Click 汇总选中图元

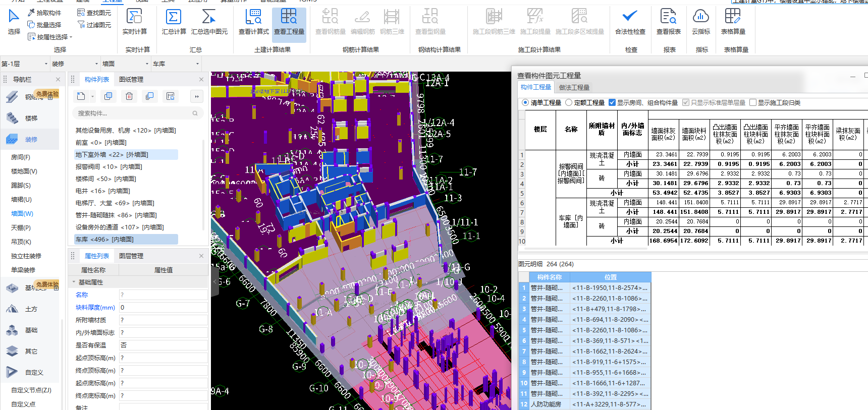[209, 21]
